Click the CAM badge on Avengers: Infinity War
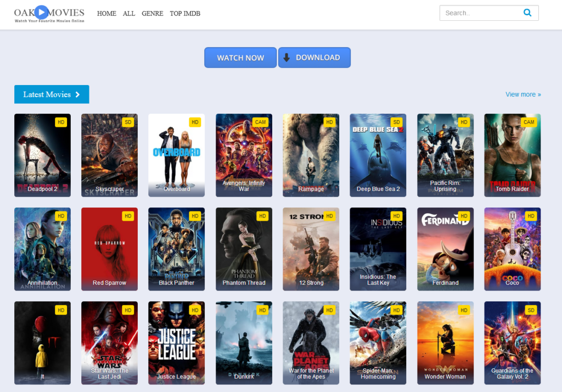Image resolution: width=562 pixels, height=392 pixels. tap(260, 122)
